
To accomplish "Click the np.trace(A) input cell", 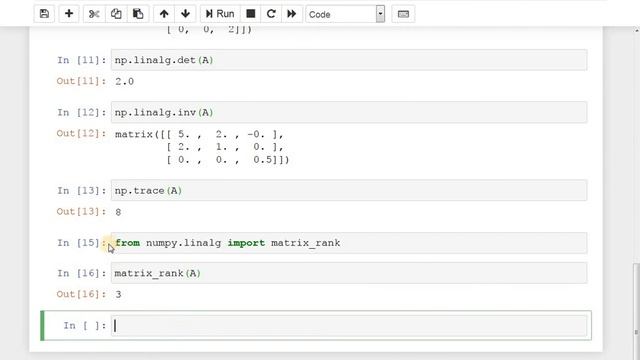I will [x=349, y=191].
